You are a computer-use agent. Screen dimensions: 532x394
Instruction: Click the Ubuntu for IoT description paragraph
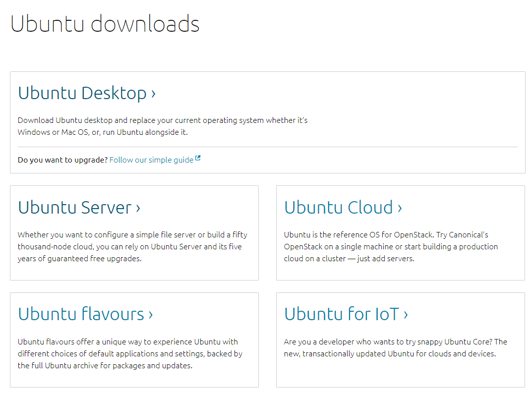point(396,347)
